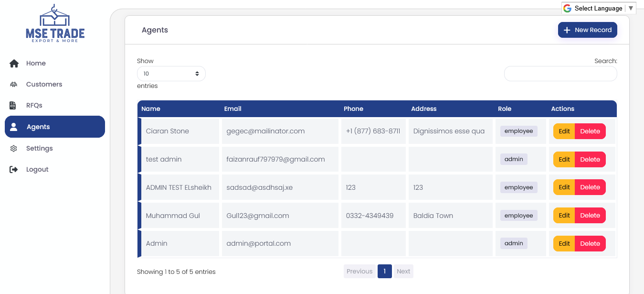The height and width of the screenshot is (294, 644).
Task: Delete the test admin record
Action: click(590, 159)
